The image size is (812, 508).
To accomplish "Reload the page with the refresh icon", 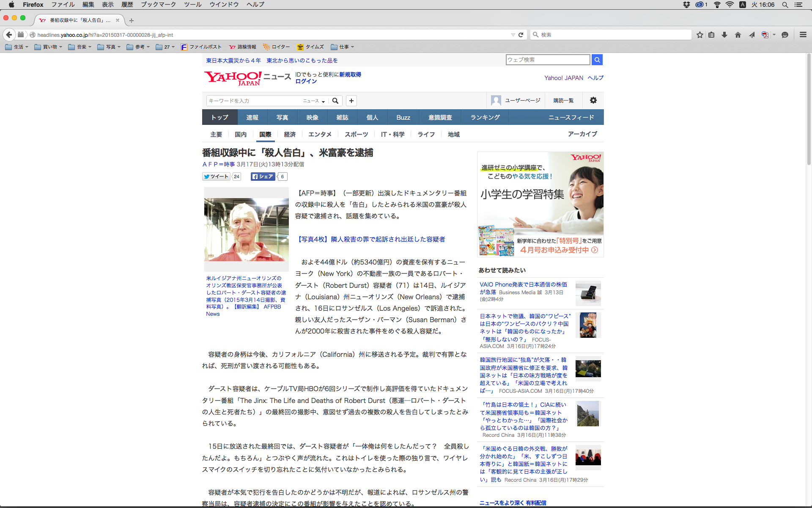I will 521,35.
